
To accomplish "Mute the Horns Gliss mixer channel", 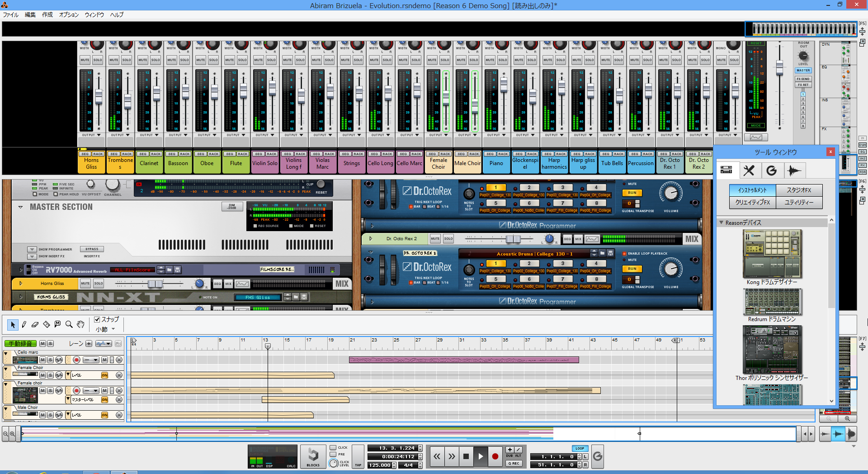I will pyautogui.click(x=85, y=60).
